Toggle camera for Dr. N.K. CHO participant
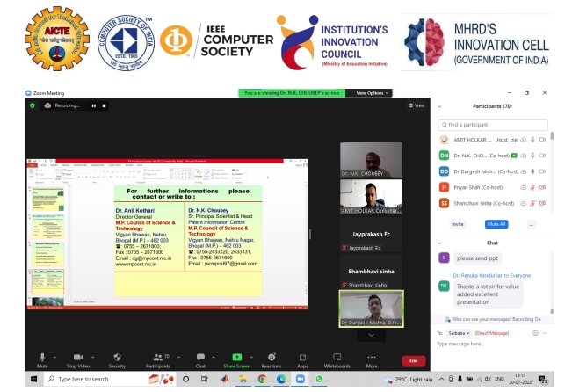This screenshot has width=565, height=392. pos(542,156)
